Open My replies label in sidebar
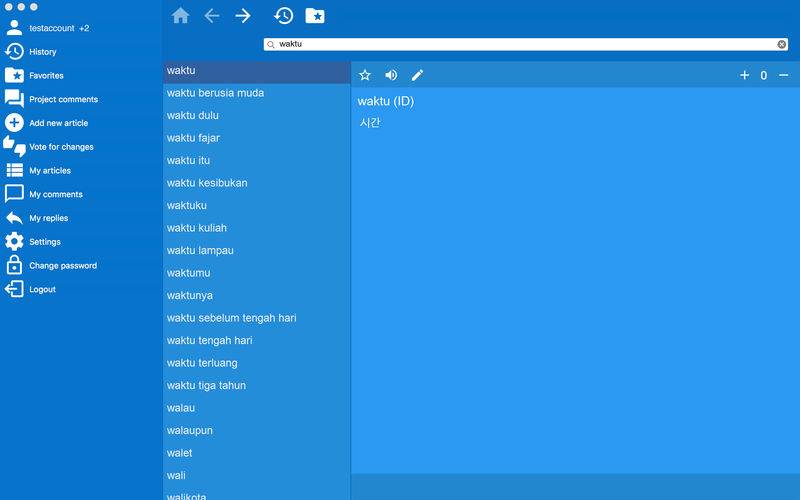This screenshot has width=800, height=500. 48,218
